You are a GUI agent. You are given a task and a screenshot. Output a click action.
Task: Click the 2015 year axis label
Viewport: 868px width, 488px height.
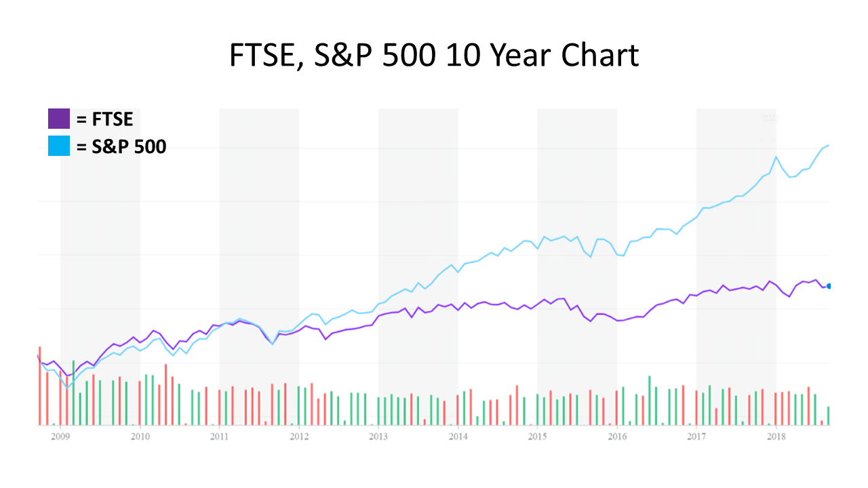pyautogui.click(x=538, y=436)
